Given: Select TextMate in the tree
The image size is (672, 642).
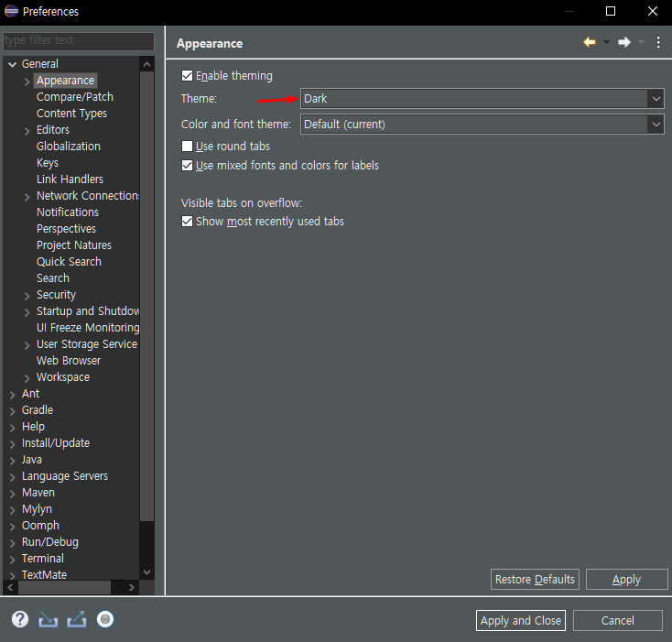Looking at the screenshot, I should point(45,574).
